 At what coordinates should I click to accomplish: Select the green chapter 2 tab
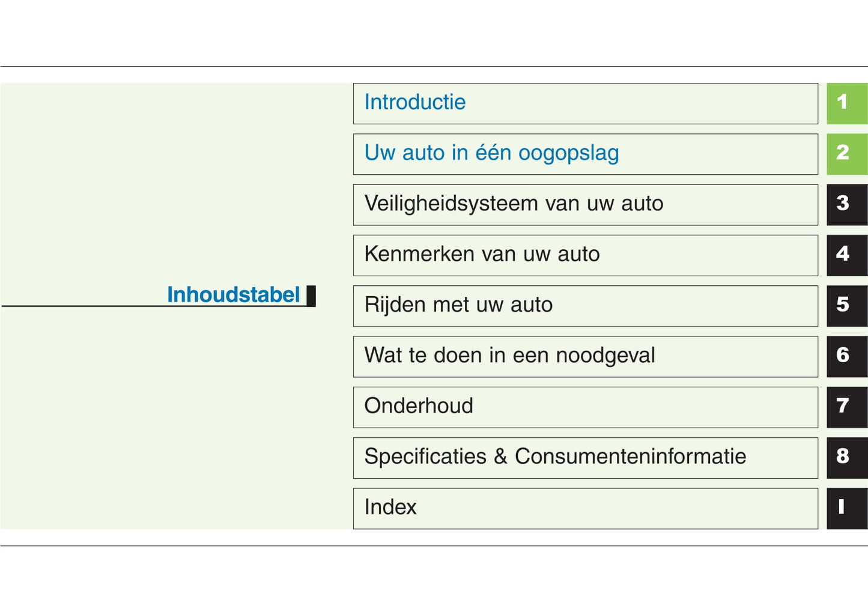pyautogui.click(x=846, y=154)
